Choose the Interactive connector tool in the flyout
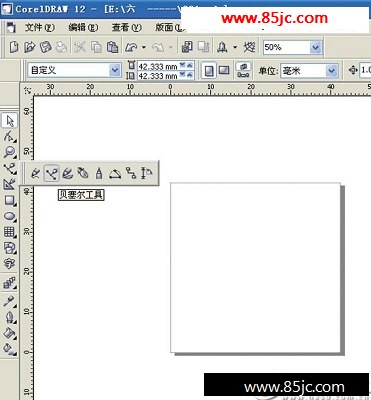The image size is (371, 400). (x=131, y=173)
